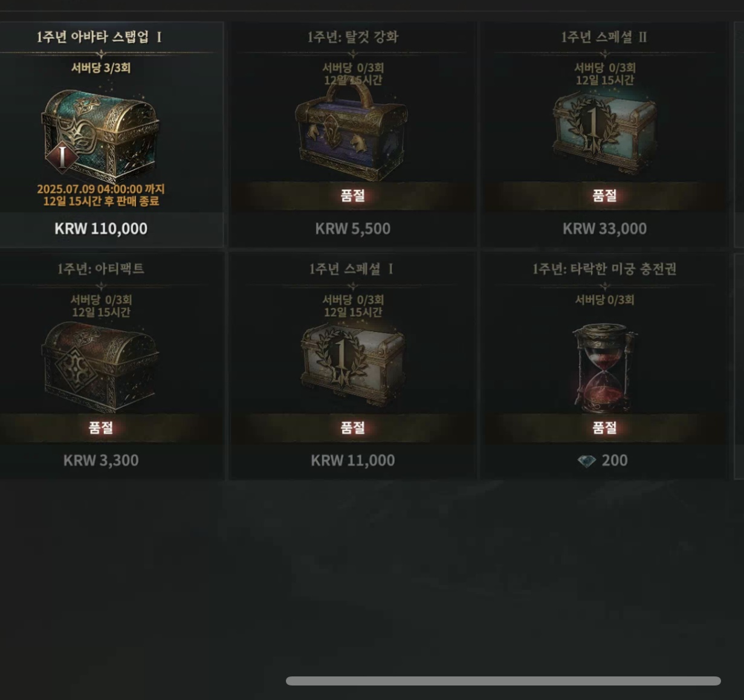Click the horizontal scrollbar at the bottom
744x700 pixels.
tap(503, 681)
